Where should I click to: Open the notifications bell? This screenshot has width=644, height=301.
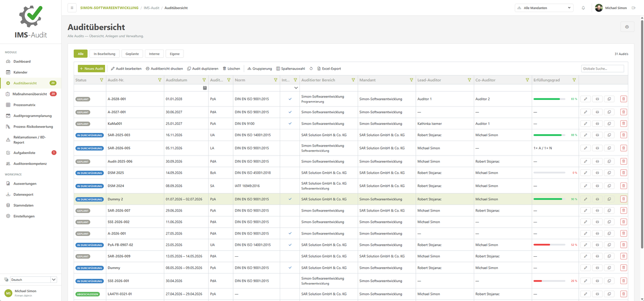click(583, 8)
